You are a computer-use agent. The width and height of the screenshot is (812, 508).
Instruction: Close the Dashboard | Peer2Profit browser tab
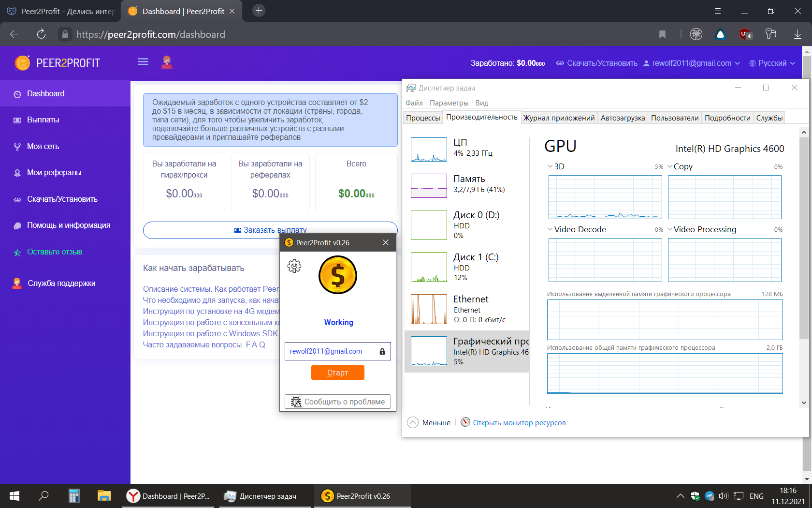[x=232, y=11]
